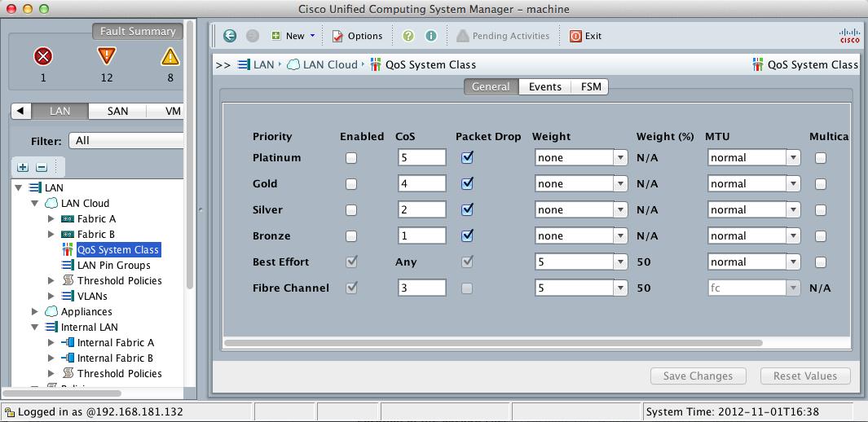868x422 pixels.
Task: Enable the Silver priority checkbox
Action: [x=351, y=210]
